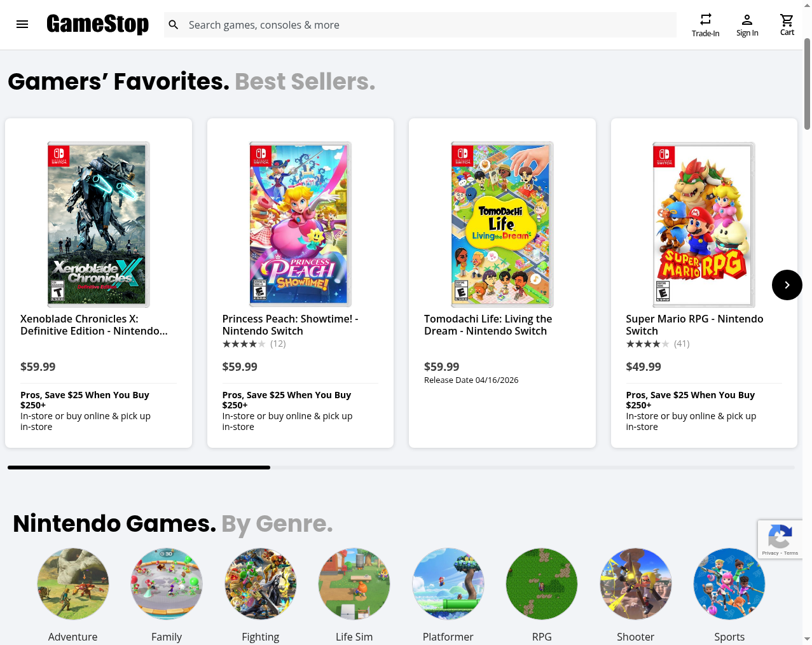
Task: Open Xenoblade Chronicles X: Definitive Edition product page
Action: 93,324
